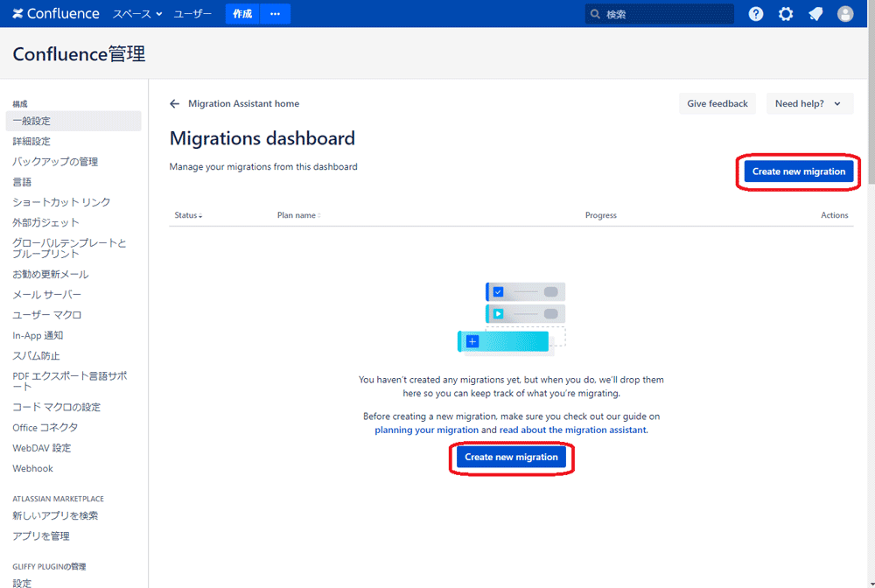Open グローバルテンプレートとブループリント in the sidebar

click(x=69, y=248)
